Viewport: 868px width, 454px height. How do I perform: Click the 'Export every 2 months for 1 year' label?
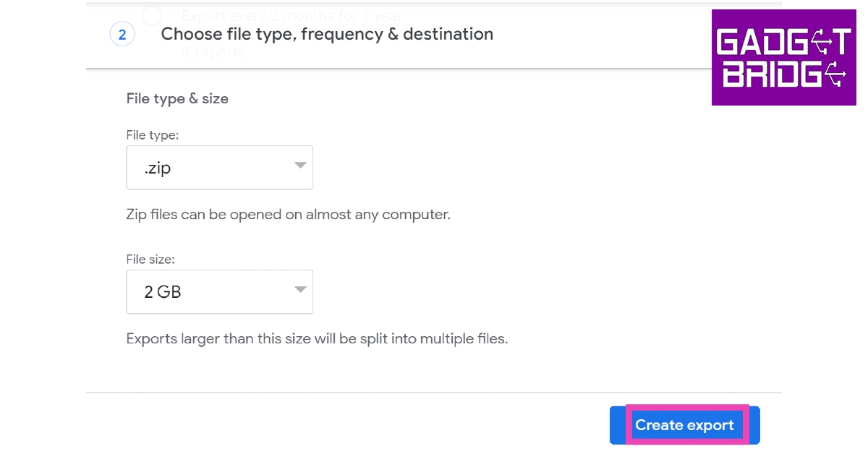292,15
